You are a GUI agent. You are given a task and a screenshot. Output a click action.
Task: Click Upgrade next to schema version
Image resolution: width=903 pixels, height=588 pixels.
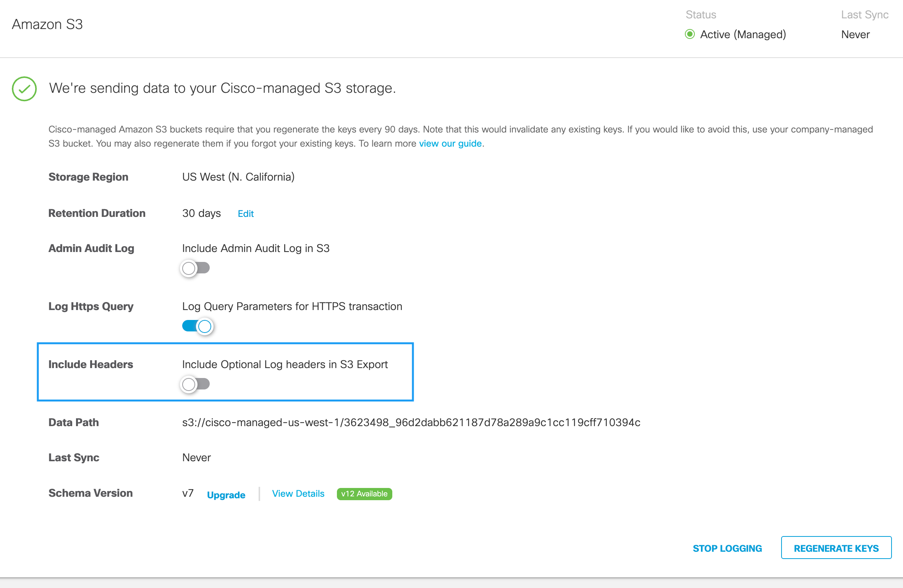[226, 495]
